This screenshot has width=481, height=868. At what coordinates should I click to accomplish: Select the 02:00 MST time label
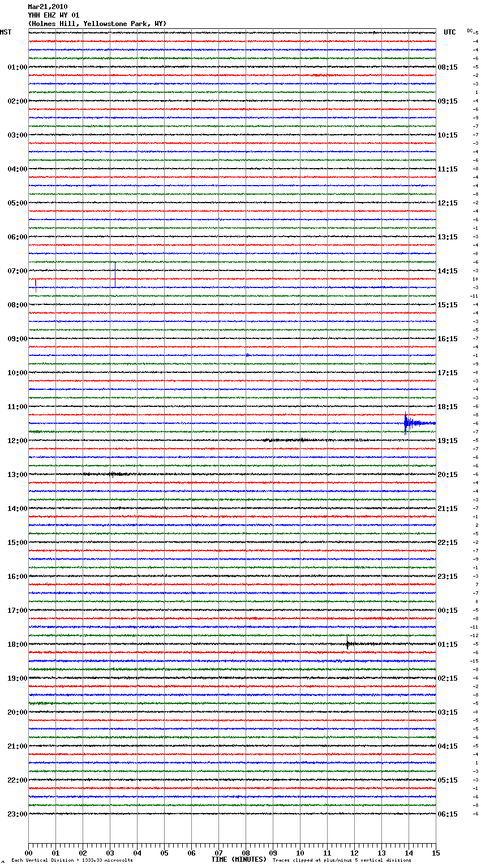coord(18,101)
